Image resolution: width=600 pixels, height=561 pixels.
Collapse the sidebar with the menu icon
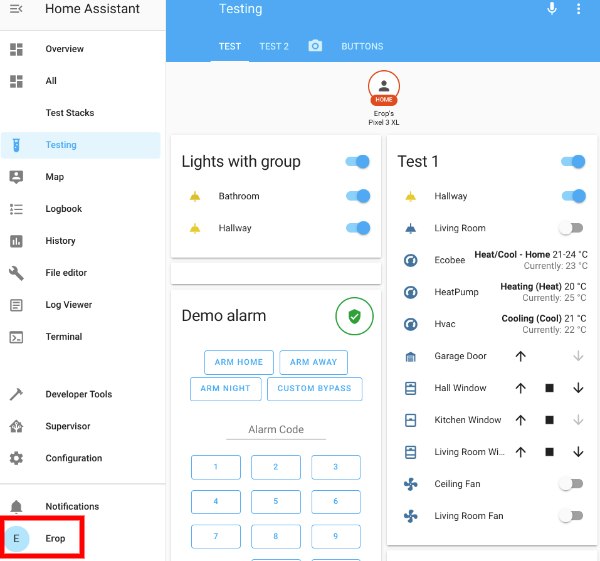tap(16, 11)
